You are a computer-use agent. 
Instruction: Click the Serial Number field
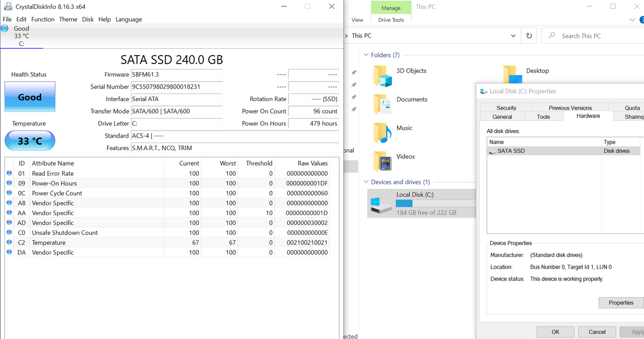(176, 87)
